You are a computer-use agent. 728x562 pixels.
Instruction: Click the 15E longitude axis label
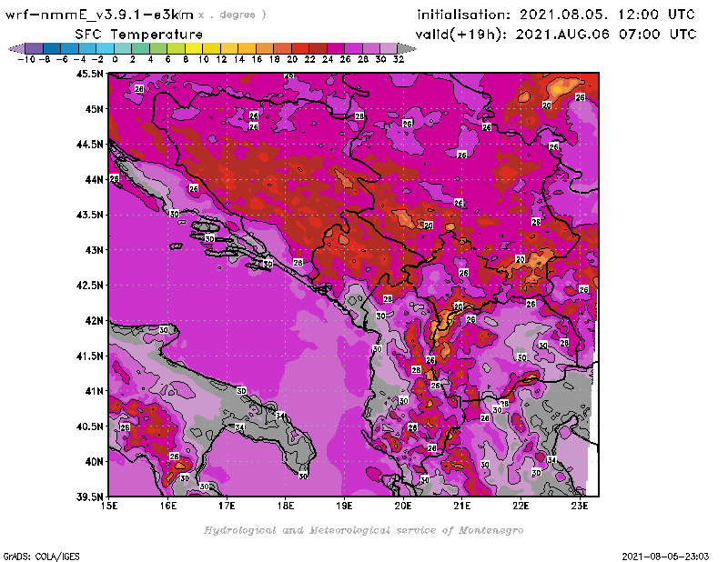click(109, 506)
